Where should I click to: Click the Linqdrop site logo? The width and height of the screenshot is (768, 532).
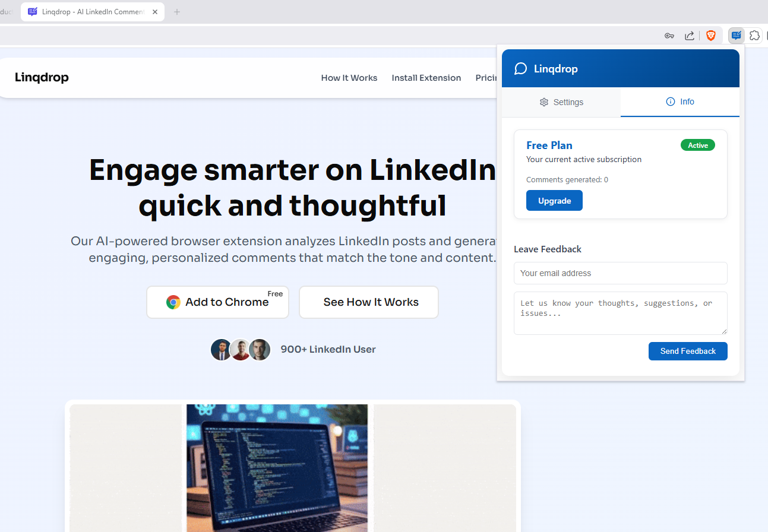pyautogui.click(x=42, y=77)
